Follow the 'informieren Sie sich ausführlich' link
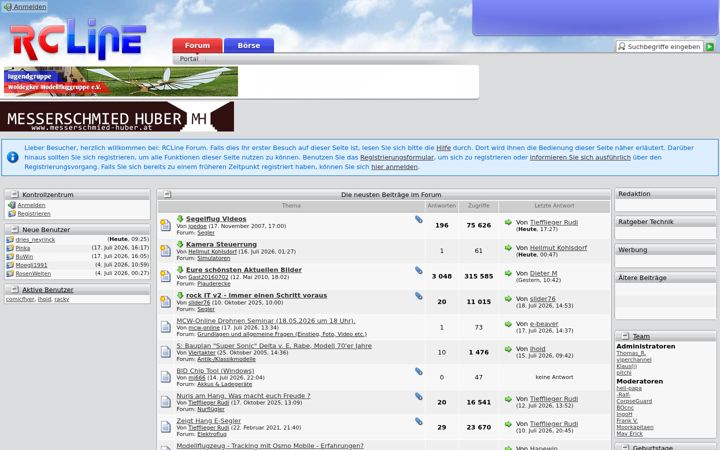 580,158
